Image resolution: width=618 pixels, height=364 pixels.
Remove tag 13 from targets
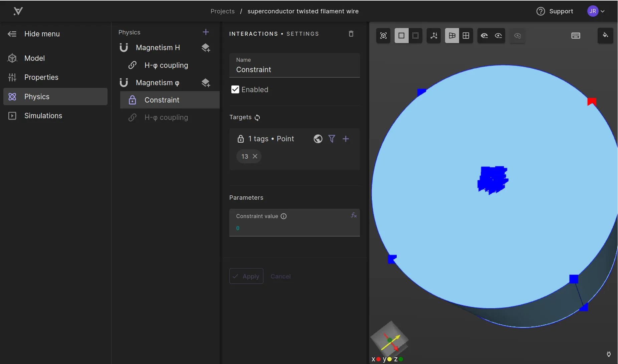click(x=255, y=156)
